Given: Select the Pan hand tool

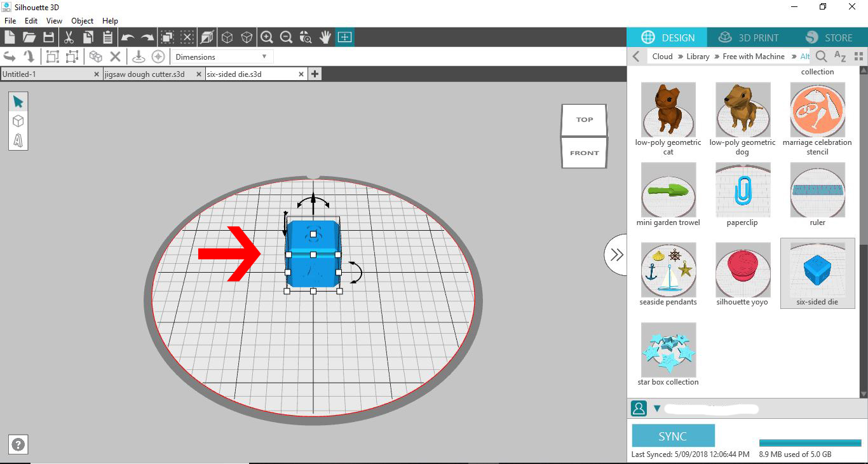Looking at the screenshot, I should click(x=325, y=38).
